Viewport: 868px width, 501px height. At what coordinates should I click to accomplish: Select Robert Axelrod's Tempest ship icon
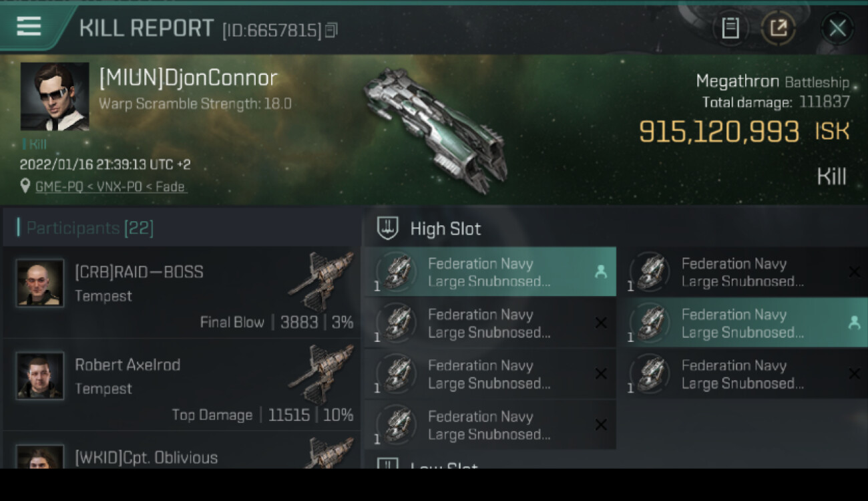[322, 373]
